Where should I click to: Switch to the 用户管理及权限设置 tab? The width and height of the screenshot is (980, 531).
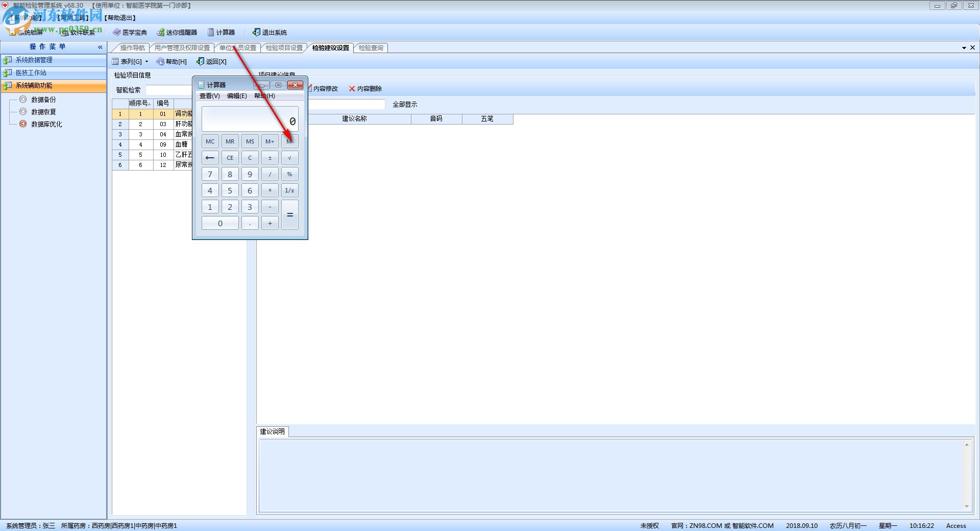tap(182, 47)
